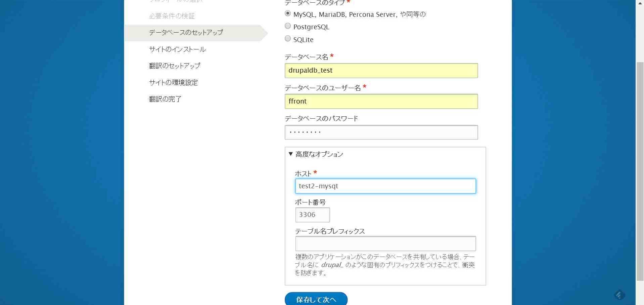
Task: Click the page vertical scrollbar thumb
Action: 640,171
